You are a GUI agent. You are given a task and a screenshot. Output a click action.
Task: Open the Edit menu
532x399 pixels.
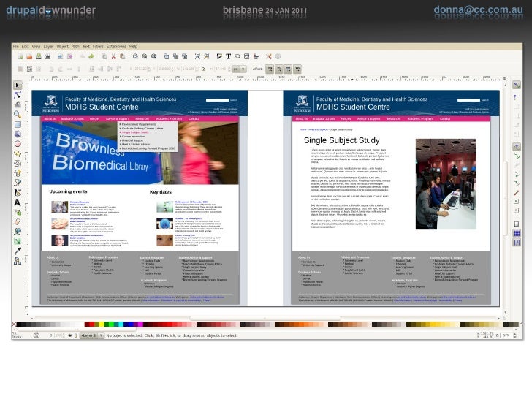[x=25, y=47]
